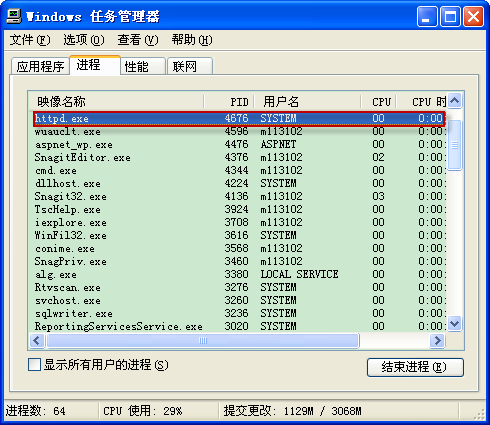The width and height of the screenshot is (490, 425).
Task: Open the 帮助(H) menu
Action: coord(192,40)
